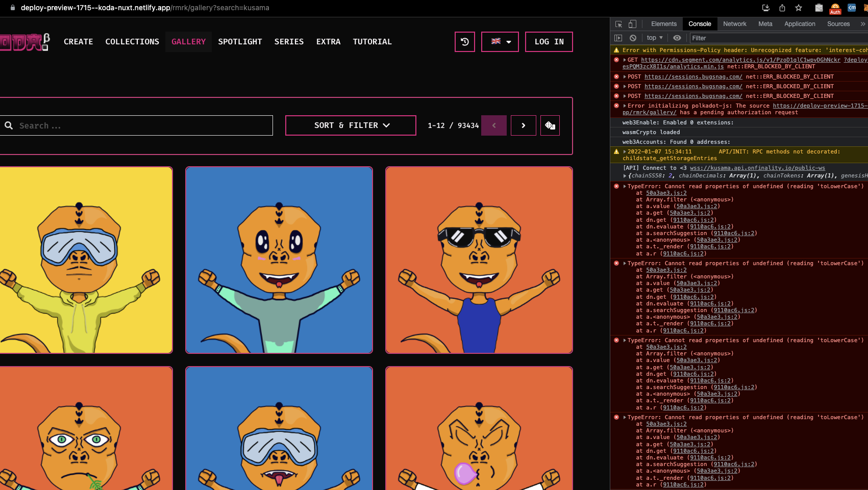Screen dimensions: 868x490
Task: Open the sunglasses lizard NFT card
Action: (x=479, y=260)
